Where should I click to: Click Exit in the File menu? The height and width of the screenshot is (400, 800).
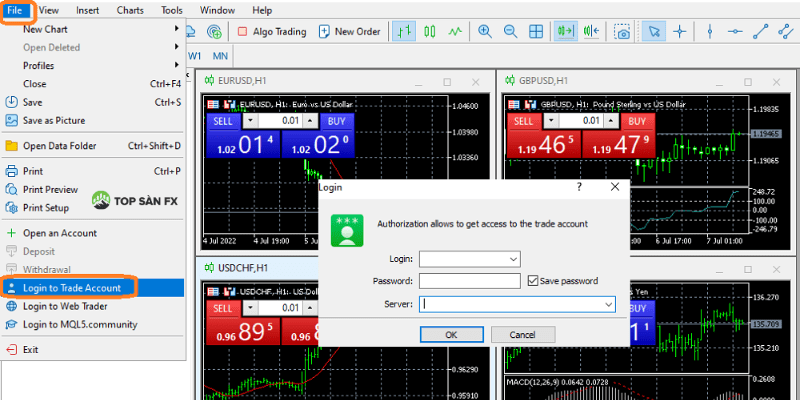tap(92, 349)
